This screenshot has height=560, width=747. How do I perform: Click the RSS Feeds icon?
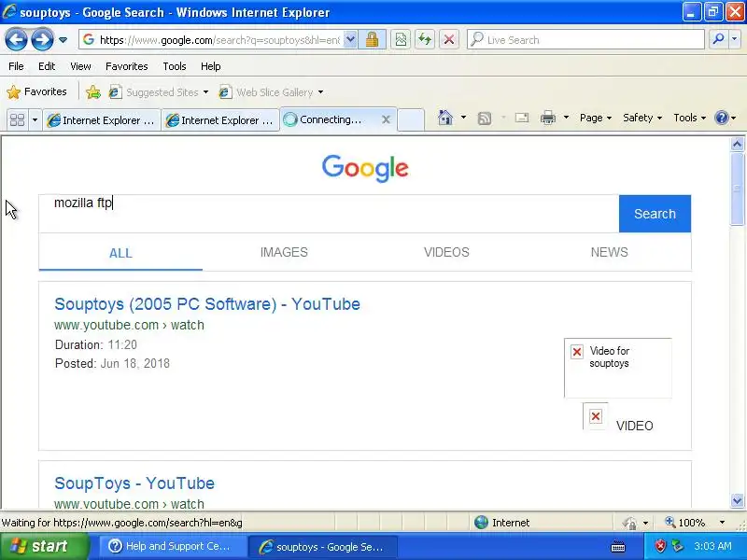tap(485, 119)
